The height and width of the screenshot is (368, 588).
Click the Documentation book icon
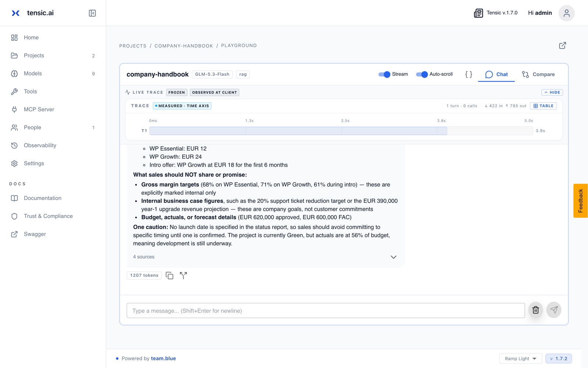14,198
